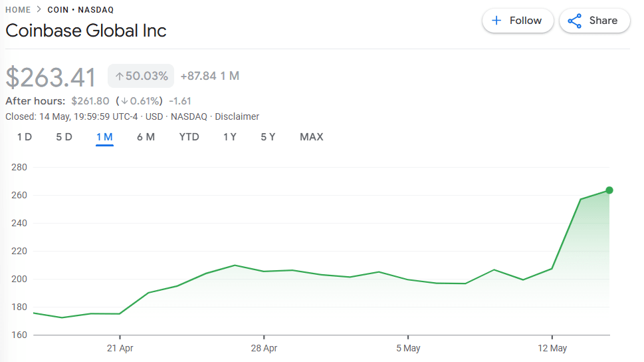Viewport: 644px width, 362px height.
Task: Click the plus icon in Follow button
Action: (496, 21)
